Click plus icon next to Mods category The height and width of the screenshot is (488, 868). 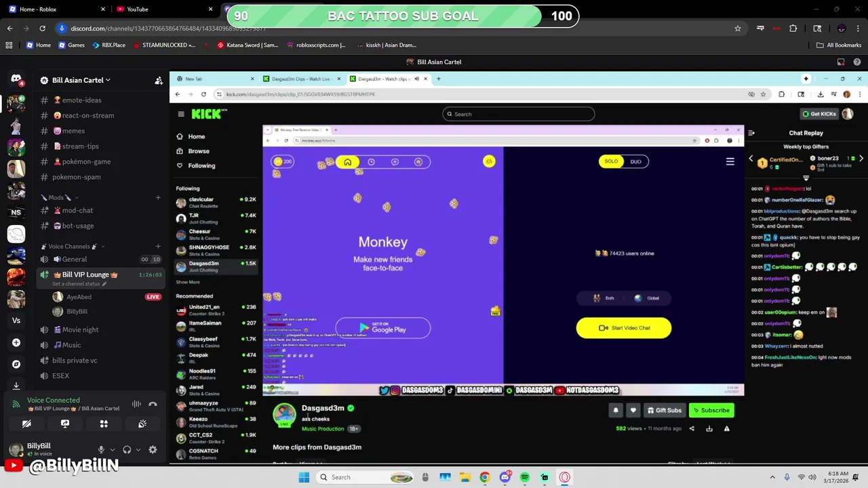tap(158, 197)
